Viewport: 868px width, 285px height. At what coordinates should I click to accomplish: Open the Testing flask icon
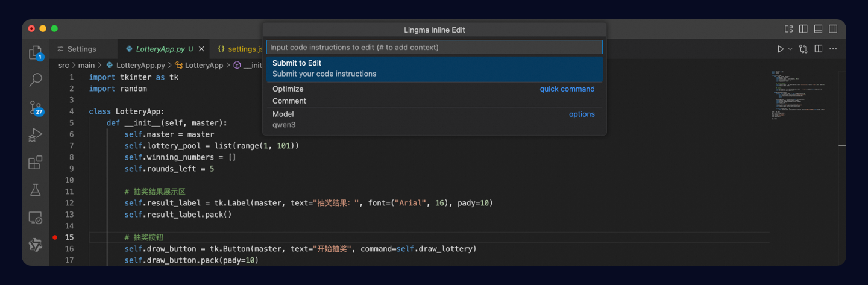tap(36, 190)
